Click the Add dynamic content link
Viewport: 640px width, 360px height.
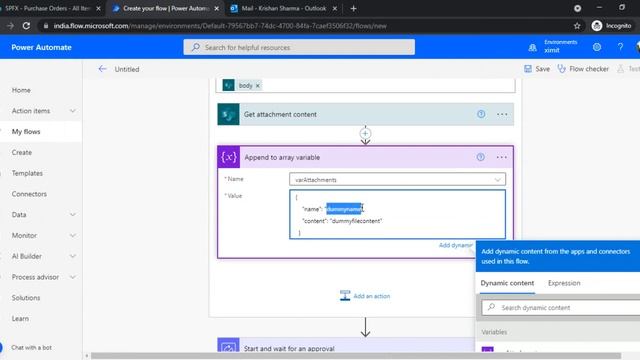(456, 245)
